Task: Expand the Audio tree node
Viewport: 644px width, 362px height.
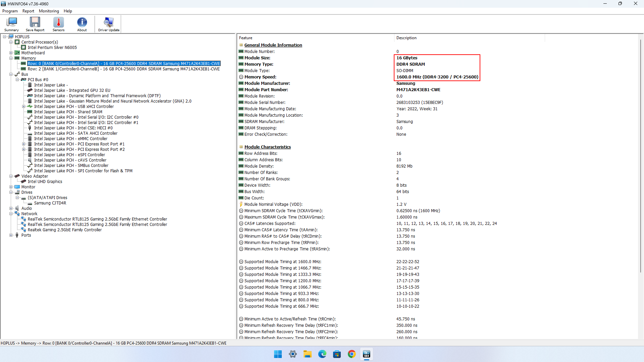Action: [x=11, y=208]
